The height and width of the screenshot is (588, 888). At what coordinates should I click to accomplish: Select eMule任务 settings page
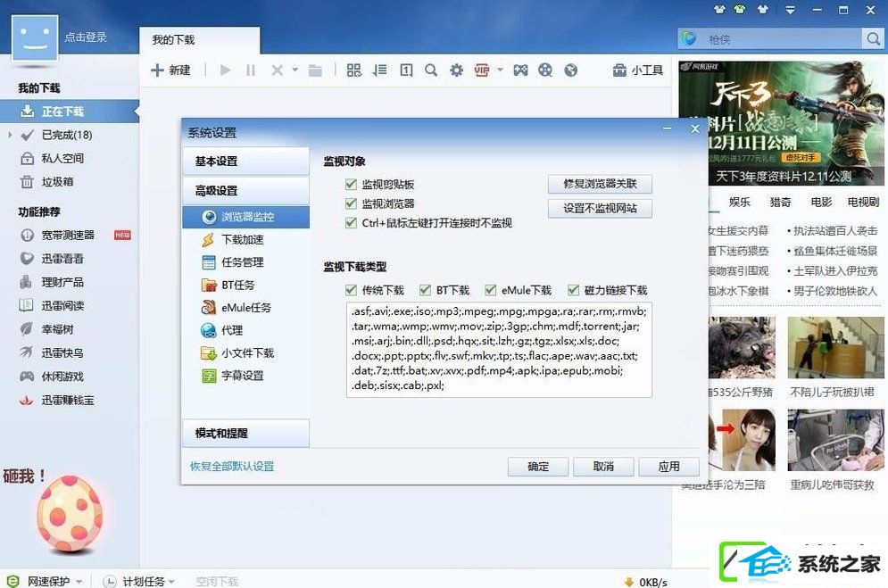point(245,308)
